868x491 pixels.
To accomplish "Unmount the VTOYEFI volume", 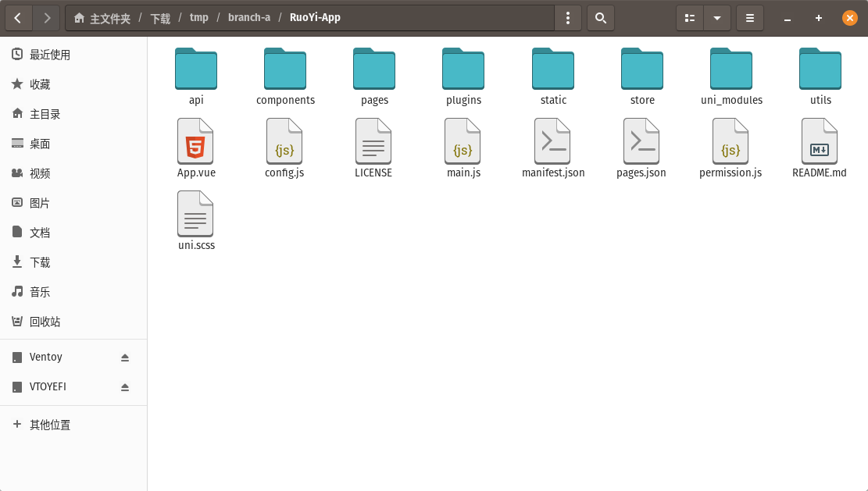I will pyautogui.click(x=125, y=387).
